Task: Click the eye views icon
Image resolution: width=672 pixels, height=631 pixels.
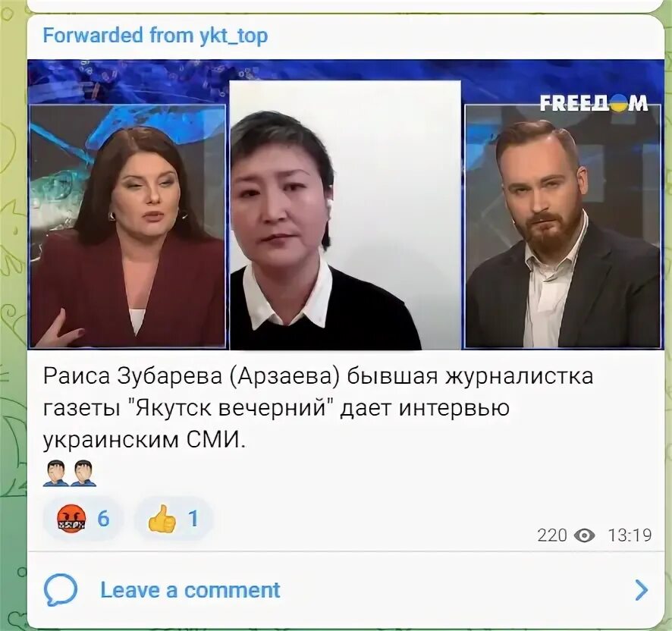Action: [584, 535]
